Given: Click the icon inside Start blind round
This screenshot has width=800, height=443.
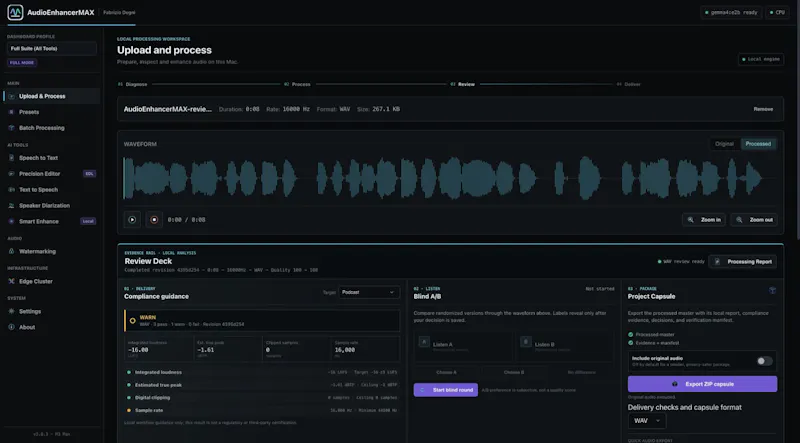Looking at the screenshot, I should [422, 390].
